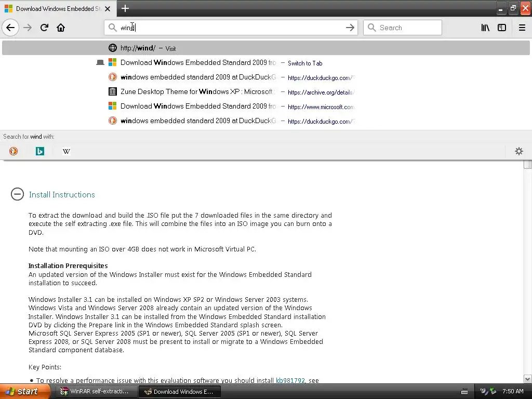
Task: Open microsoft.com Download Windows Embedded suggestion
Action: (266, 106)
